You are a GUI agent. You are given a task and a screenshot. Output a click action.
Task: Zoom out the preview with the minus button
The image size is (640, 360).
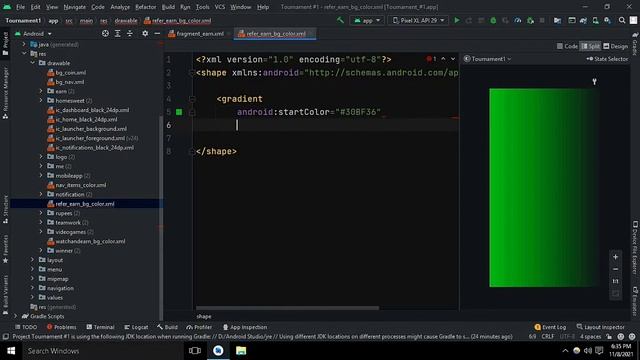tap(616, 269)
